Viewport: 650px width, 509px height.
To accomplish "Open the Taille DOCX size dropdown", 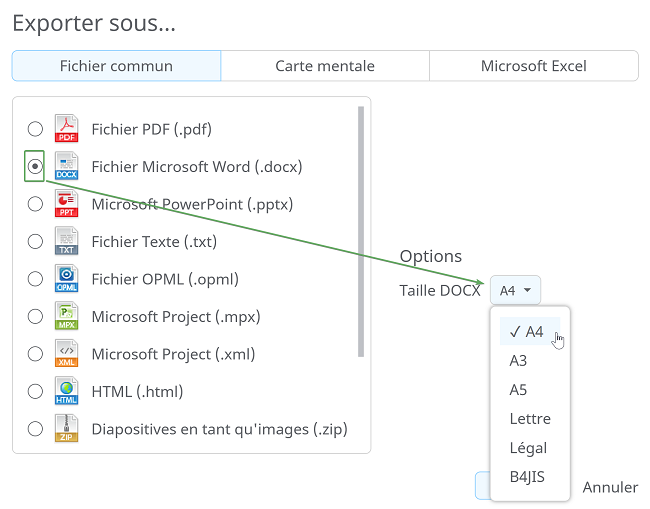I will (515, 290).
